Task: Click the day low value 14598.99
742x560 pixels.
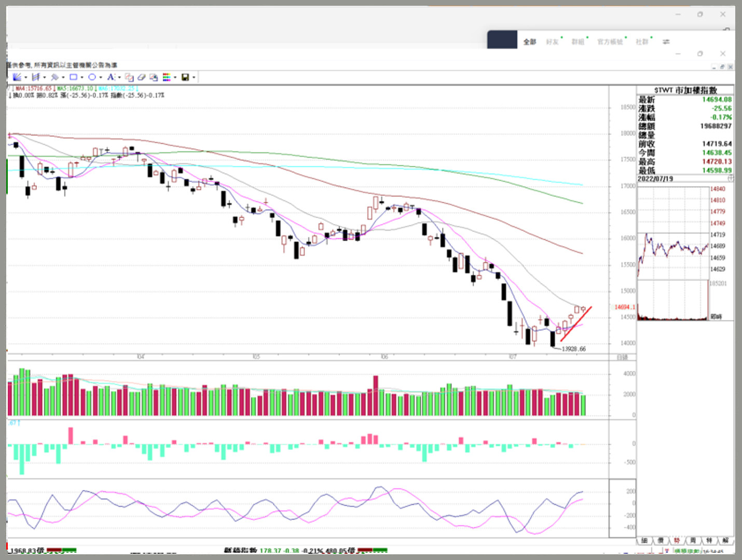Action: point(717,170)
